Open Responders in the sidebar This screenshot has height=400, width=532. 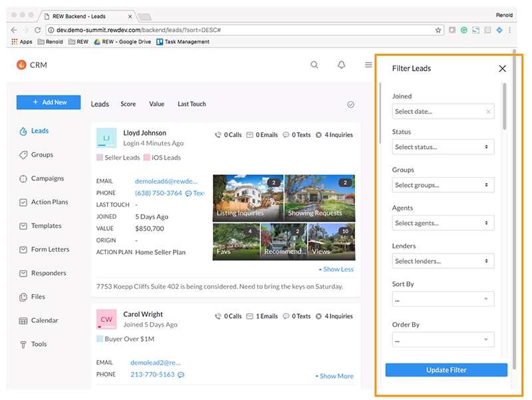pos(43,274)
